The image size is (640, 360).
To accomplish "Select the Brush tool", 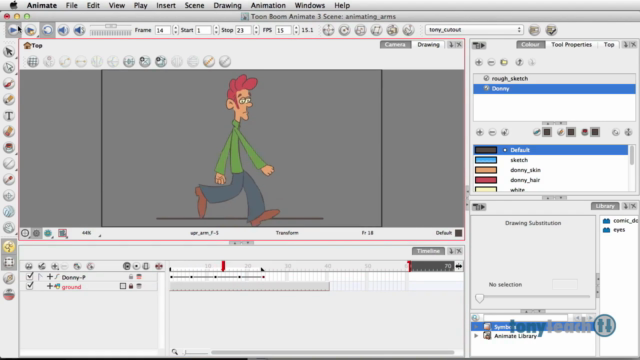I will click(x=9, y=84).
